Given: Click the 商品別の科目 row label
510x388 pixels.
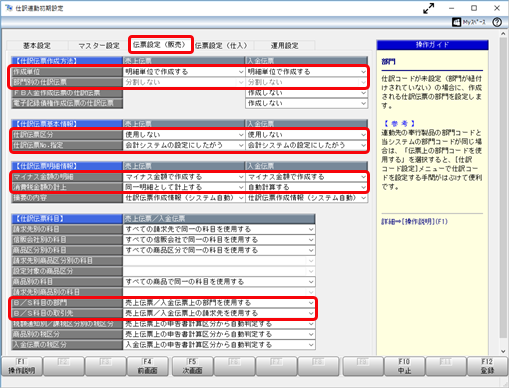Looking at the screenshot, I should [67, 282].
